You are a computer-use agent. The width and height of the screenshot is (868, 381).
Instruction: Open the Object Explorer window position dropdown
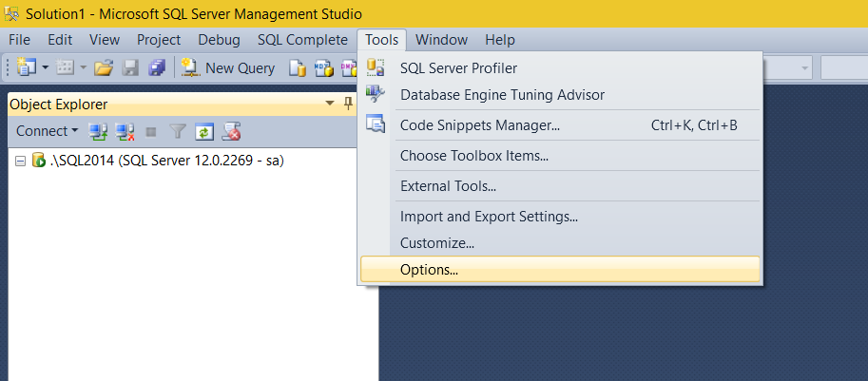330,104
